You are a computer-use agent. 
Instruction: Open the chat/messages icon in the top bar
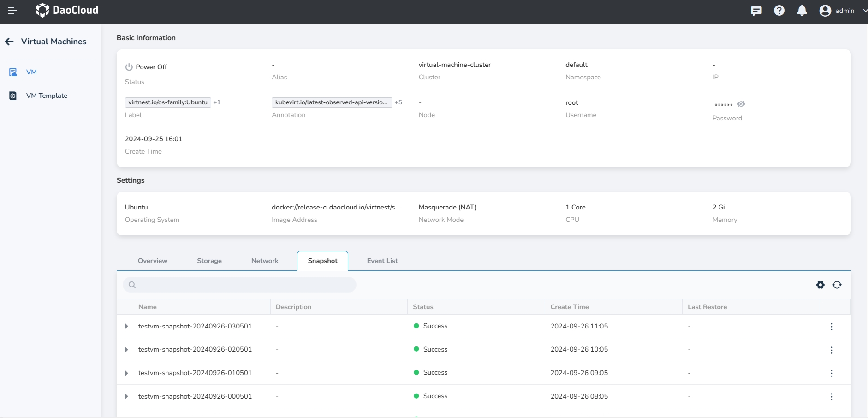[x=756, y=10]
